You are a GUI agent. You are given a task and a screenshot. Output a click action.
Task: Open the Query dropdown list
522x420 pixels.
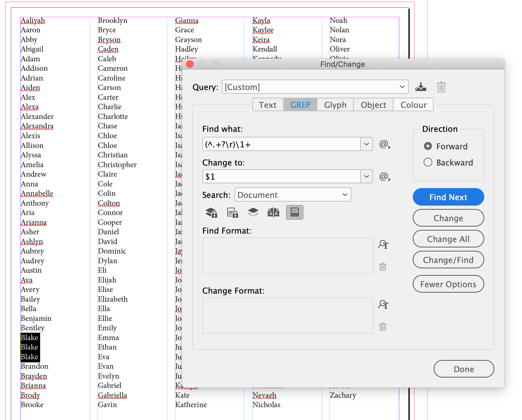click(401, 87)
